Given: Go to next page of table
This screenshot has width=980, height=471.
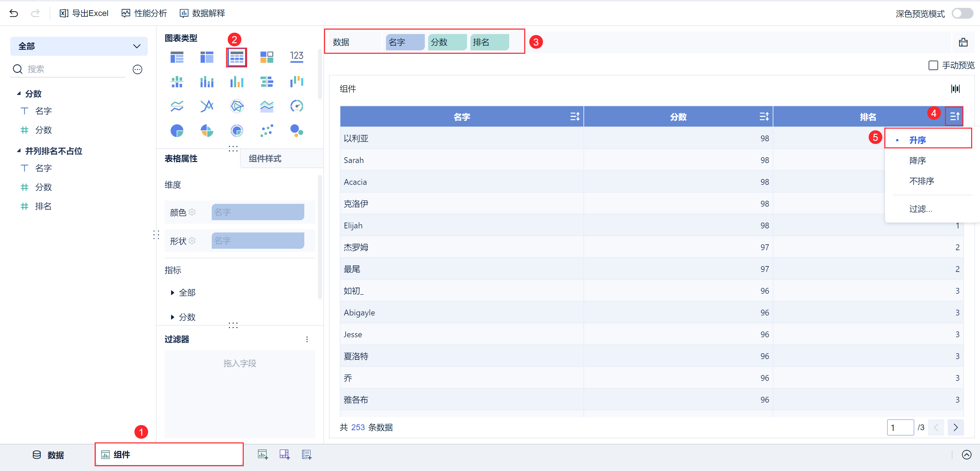Looking at the screenshot, I should click(x=955, y=427).
